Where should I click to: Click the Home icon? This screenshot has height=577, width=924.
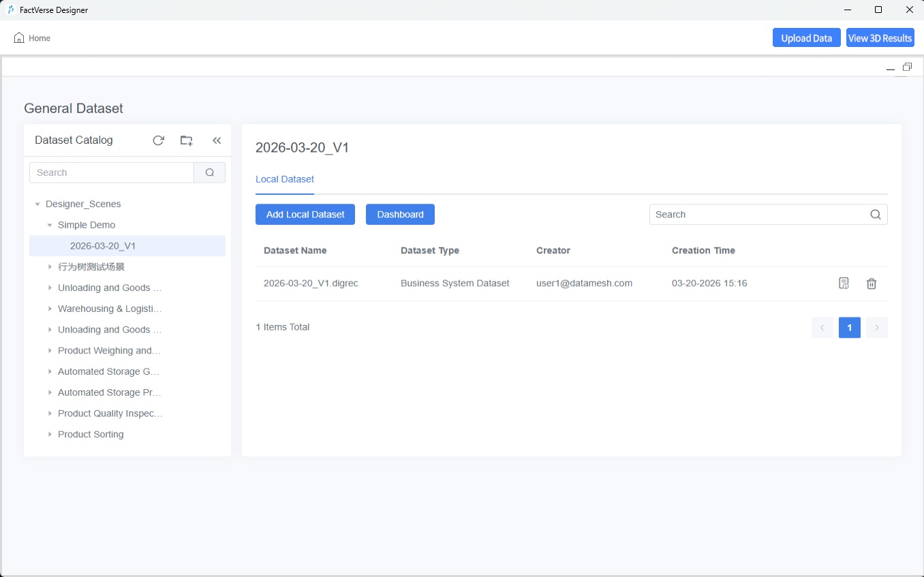[x=19, y=38]
